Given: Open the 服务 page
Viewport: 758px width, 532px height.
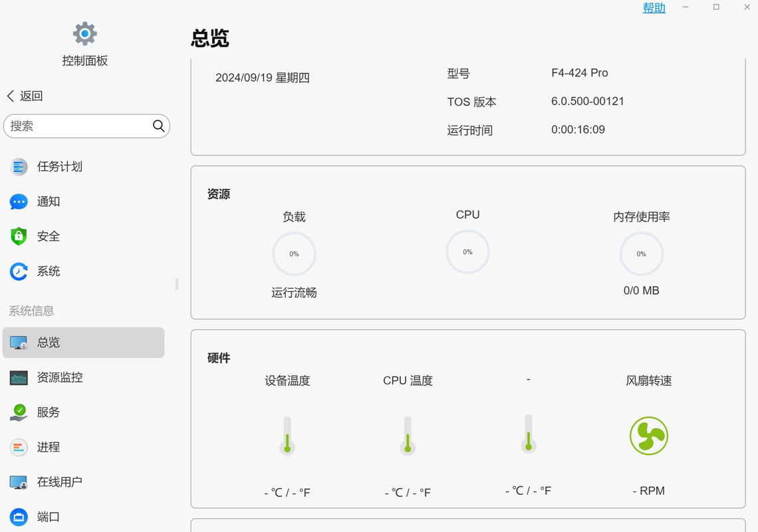Looking at the screenshot, I should pyautogui.click(x=84, y=412).
